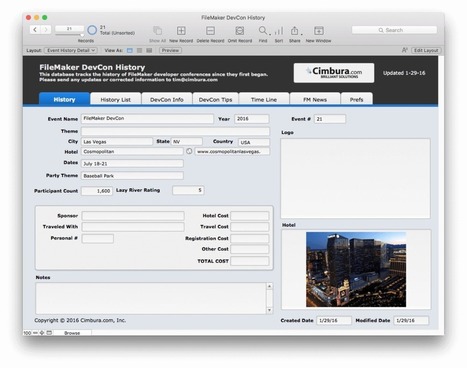Open a New Window

pos(318,31)
